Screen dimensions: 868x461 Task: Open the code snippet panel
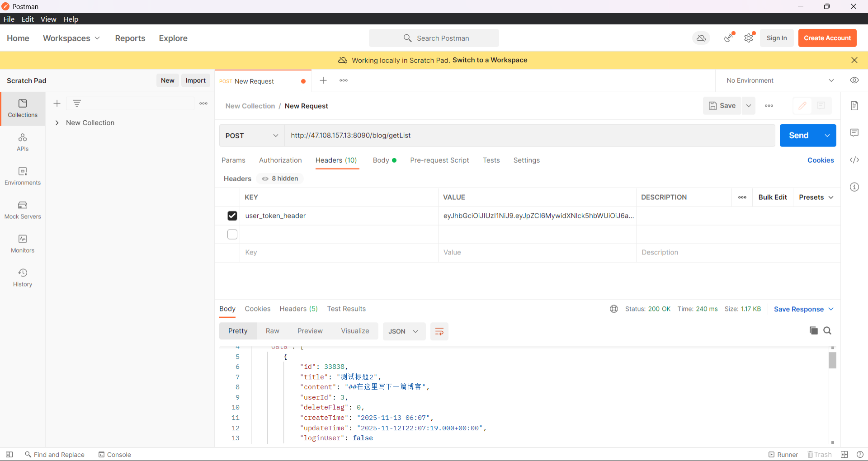coord(854,160)
